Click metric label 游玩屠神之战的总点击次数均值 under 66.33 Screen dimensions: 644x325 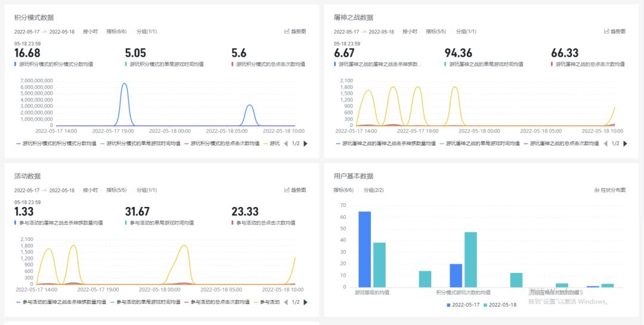[x=590, y=64]
